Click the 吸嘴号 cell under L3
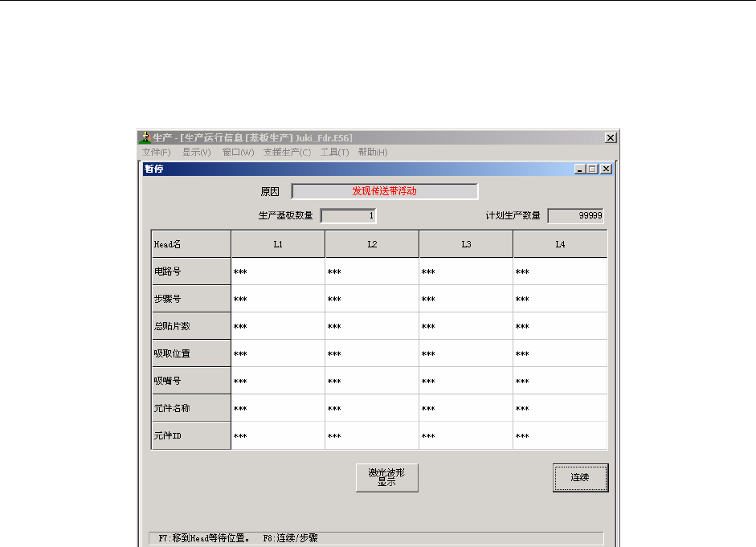756x547 pixels. 466,381
